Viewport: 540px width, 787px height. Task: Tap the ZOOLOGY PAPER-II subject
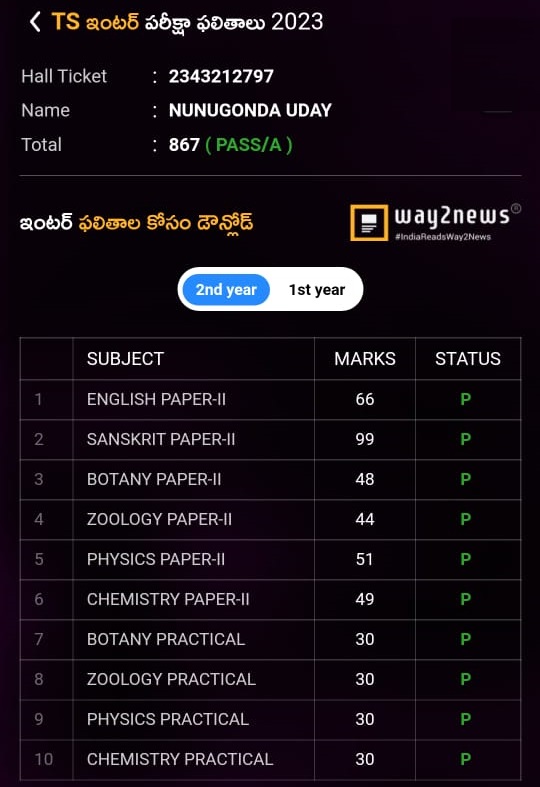(159, 519)
